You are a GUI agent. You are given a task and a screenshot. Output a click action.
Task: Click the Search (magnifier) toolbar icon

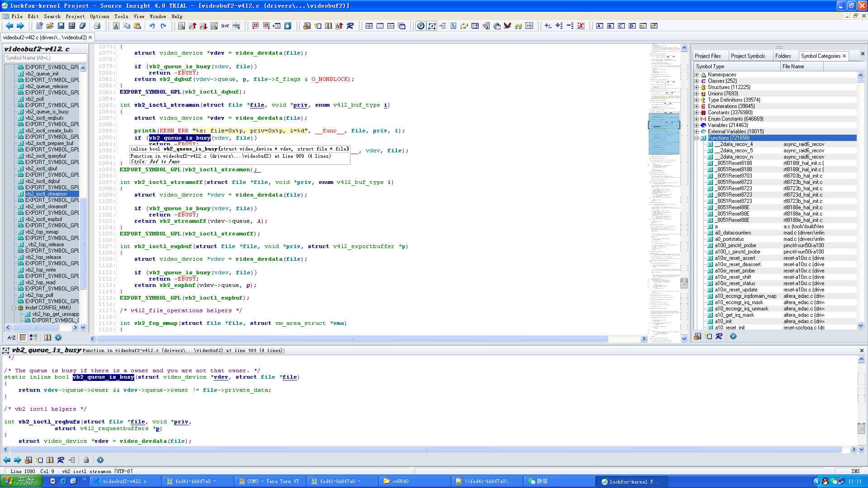(x=181, y=26)
